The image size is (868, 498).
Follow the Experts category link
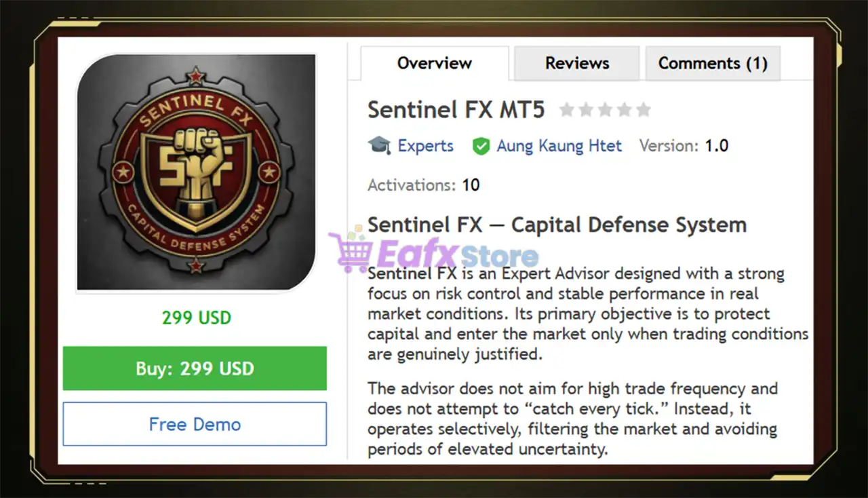tap(425, 146)
